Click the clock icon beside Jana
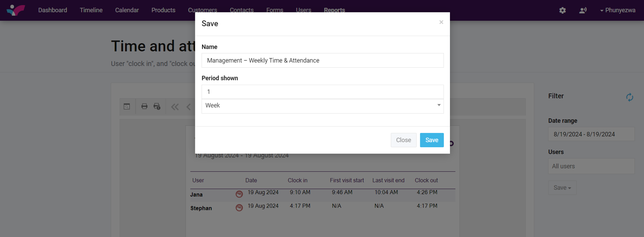This screenshot has height=237, width=644. pyautogui.click(x=239, y=194)
